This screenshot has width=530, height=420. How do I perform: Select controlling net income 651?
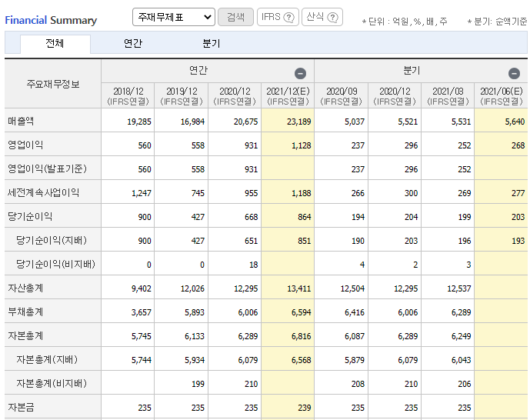pyautogui.click(x=251, y=241)
